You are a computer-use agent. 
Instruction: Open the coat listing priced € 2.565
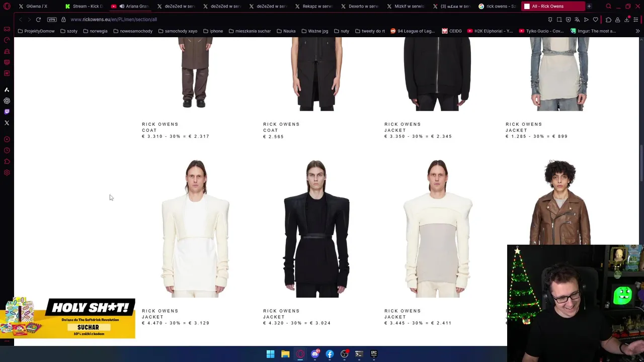tap(316, 74)
